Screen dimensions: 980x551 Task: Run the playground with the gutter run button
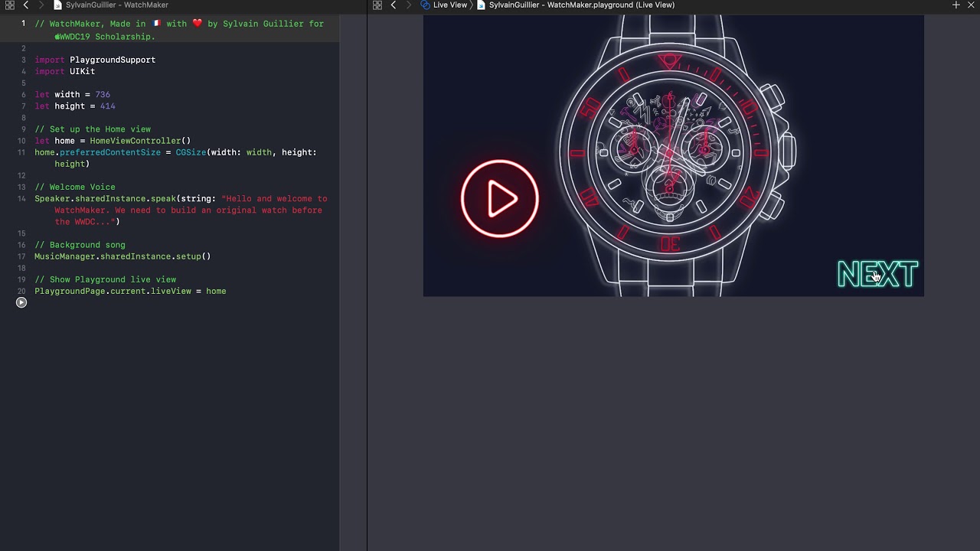click(21, 302)
